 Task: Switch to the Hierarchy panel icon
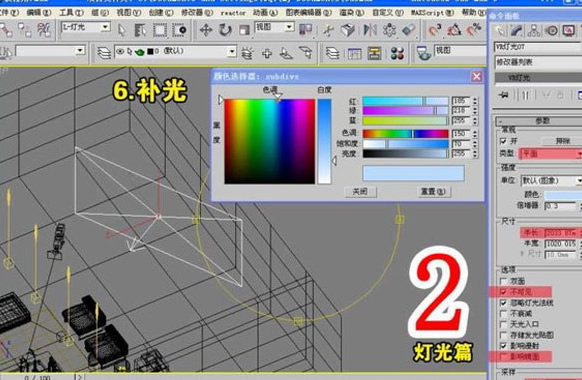coord(534,31)
